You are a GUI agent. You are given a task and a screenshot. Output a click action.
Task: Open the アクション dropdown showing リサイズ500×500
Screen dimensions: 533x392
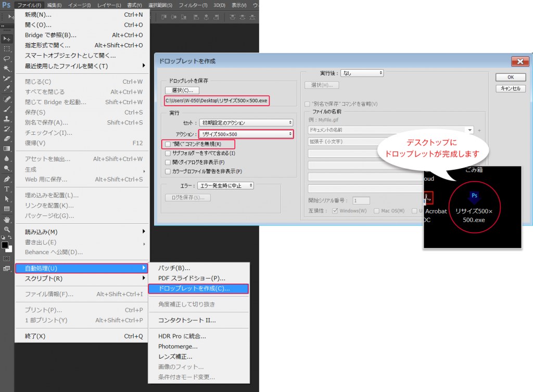coord(246,134)
